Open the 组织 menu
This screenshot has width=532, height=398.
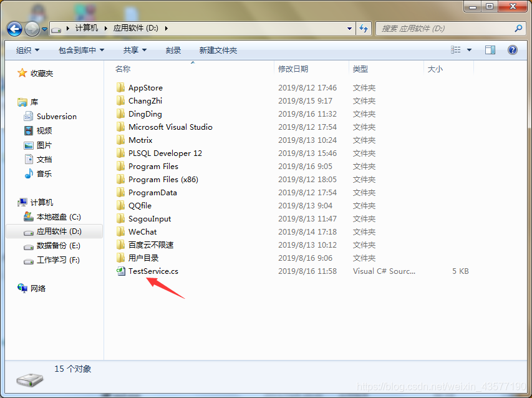[28, 50]
